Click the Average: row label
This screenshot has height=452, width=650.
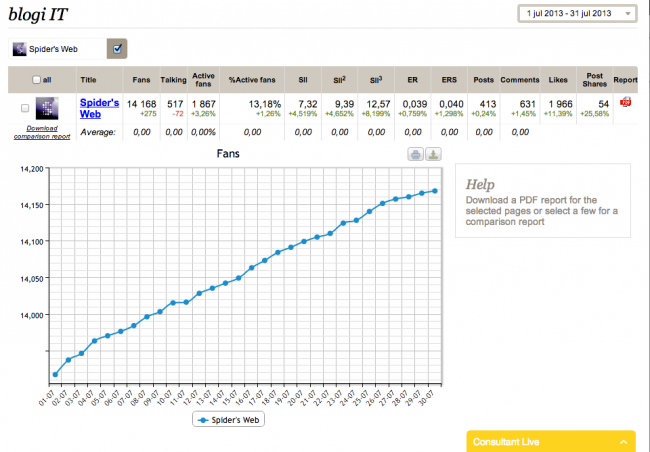coord(98,132)
